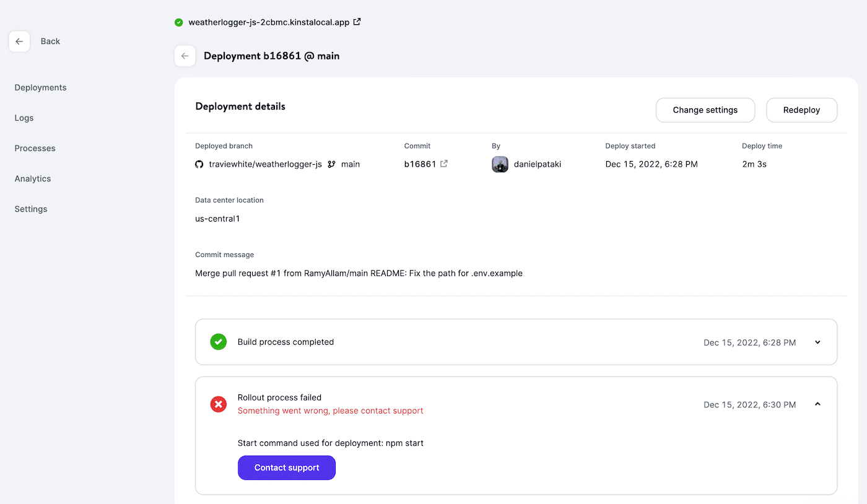Click the GitHub icon beside traviewhite/weatherlogger-js
Viewport: 867px width, 504px height.
click(x=198, y=164)
